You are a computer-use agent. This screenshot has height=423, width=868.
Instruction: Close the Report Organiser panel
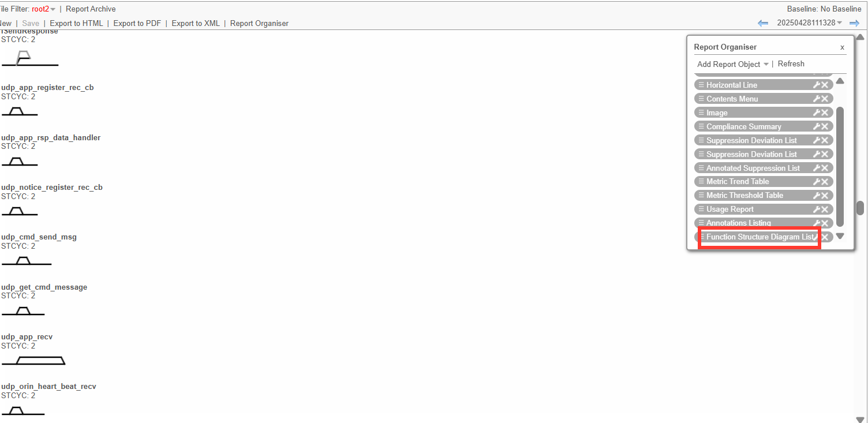[842, 47]
